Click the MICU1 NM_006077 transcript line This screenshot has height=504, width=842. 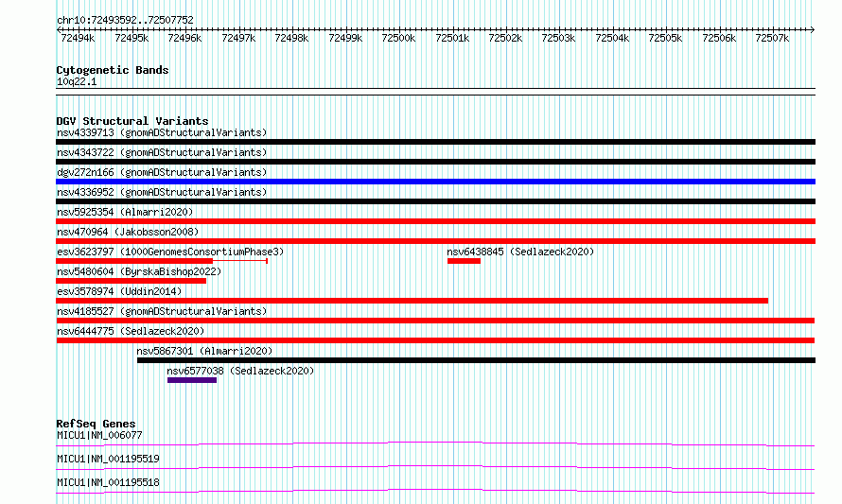[x=435, y=443]
